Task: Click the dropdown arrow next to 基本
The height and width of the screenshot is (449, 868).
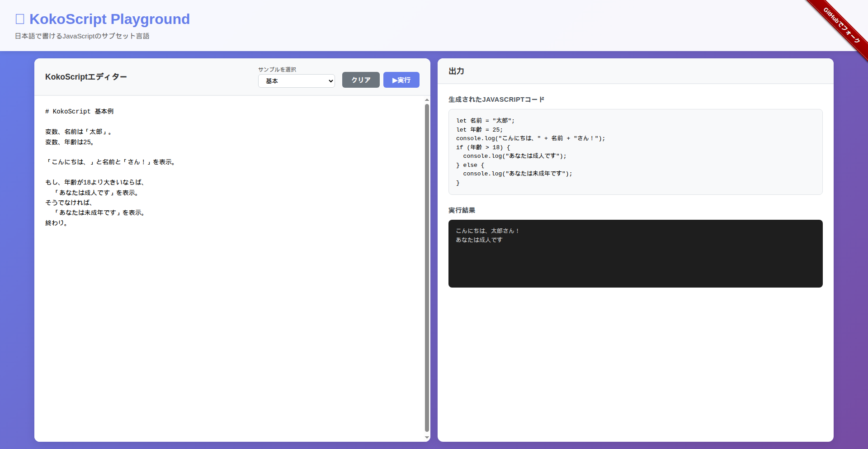Action: 330,81
